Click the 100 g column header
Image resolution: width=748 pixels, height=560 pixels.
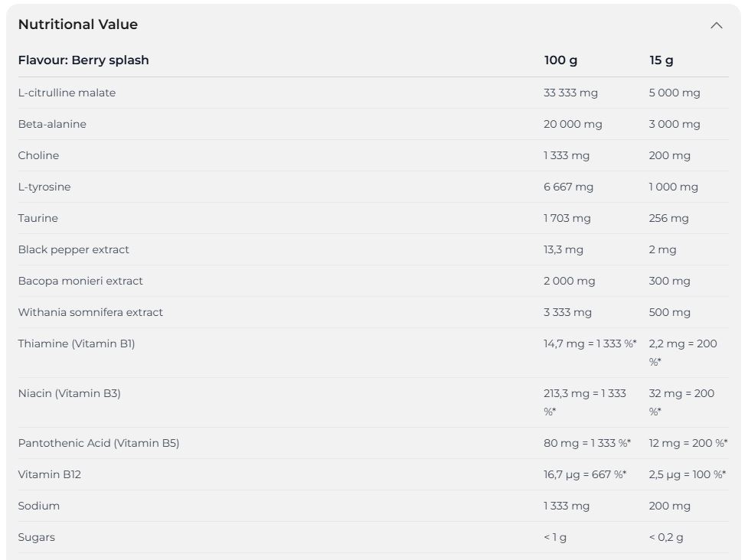pyautogui.click(x=560, y=60)
